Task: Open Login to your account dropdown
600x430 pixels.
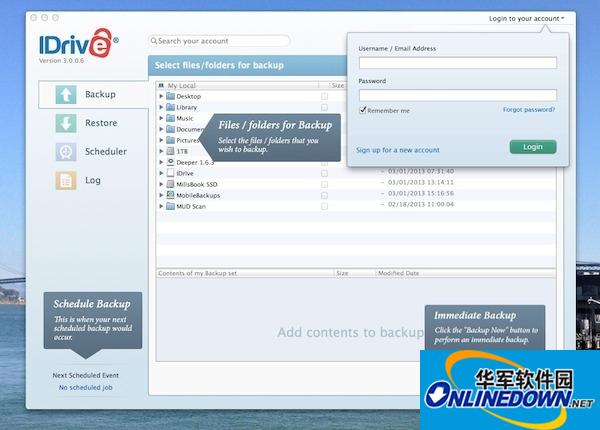Action: (x=527, y=18)
